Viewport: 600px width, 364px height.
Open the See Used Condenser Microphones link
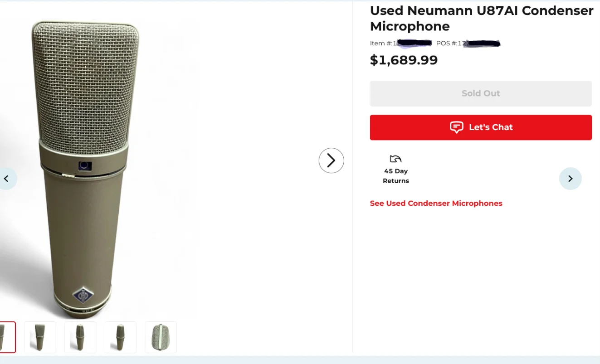(x=436, y=204)
